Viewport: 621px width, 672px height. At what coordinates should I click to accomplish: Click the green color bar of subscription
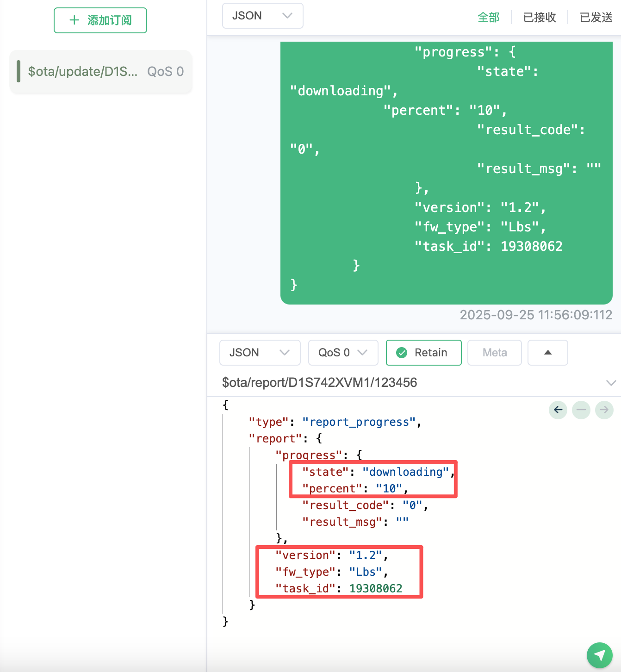coord(19,71)
